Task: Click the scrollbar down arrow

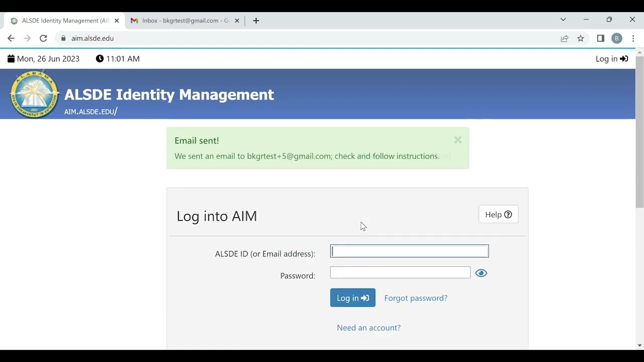Action: coord(640,345)
